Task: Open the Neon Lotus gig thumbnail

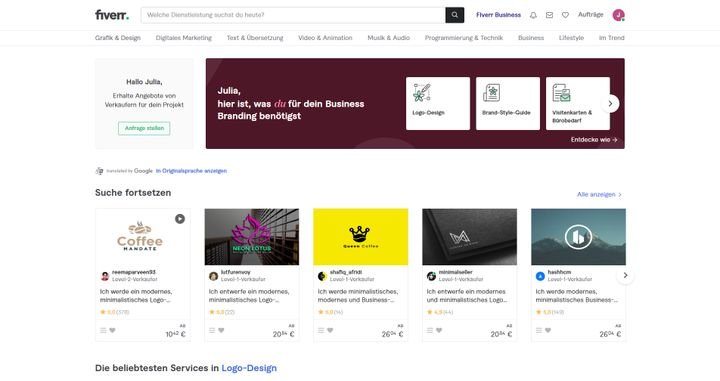Action: click(x=252, y=237)
